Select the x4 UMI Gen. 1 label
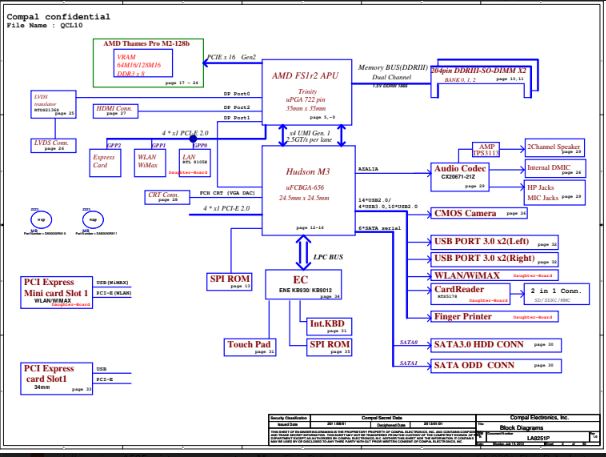This screenshot has height=457, width=606. pos(310,133)
